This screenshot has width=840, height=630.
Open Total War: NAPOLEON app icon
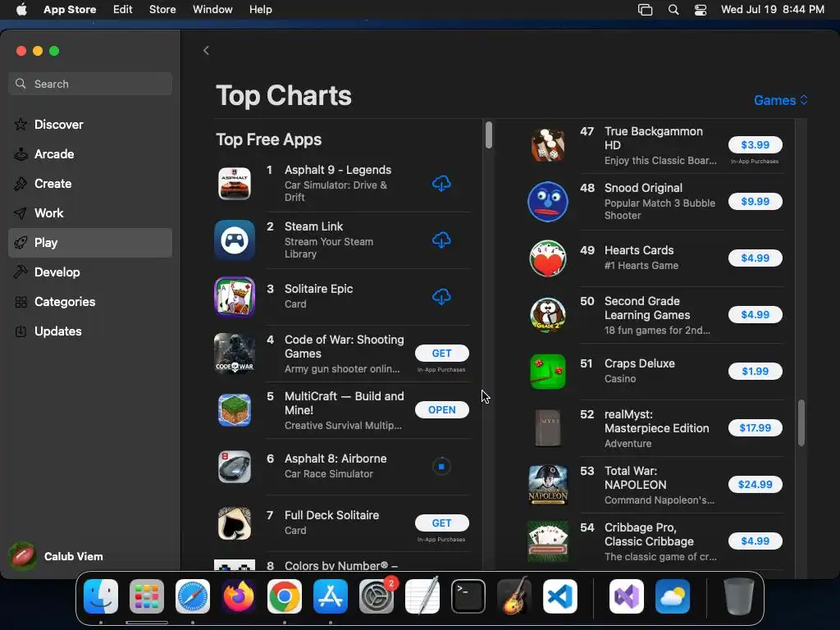[547, 485]
